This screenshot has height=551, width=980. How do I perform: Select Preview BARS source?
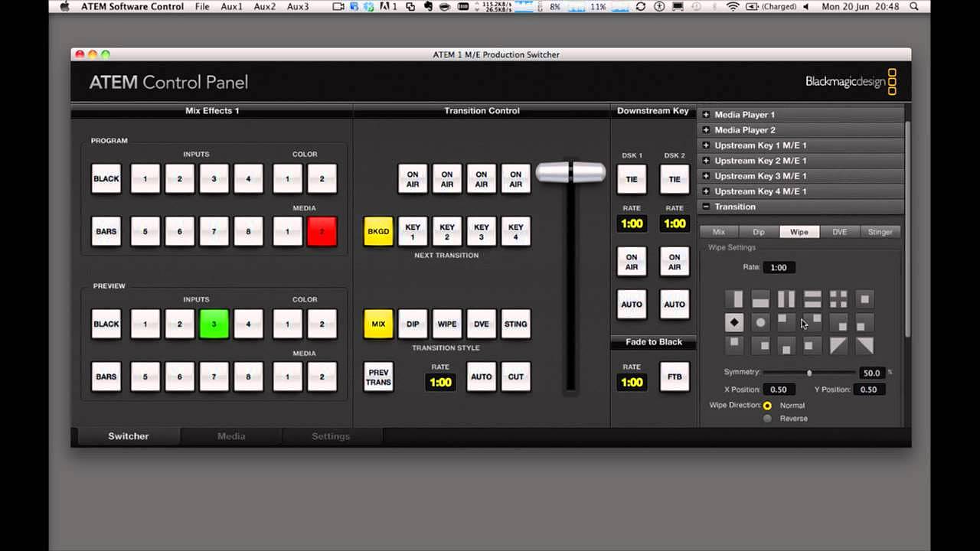tap(106, 377)
